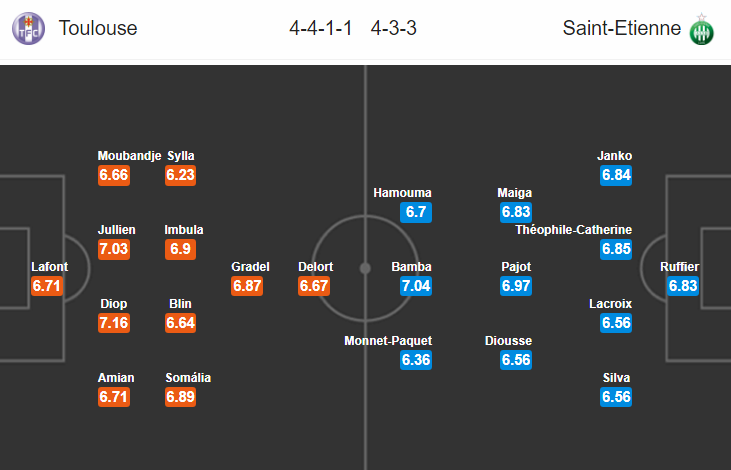Select Pajot's 6.97 rating badge
This screenshot has height=470, width=731.
point(516,286)
